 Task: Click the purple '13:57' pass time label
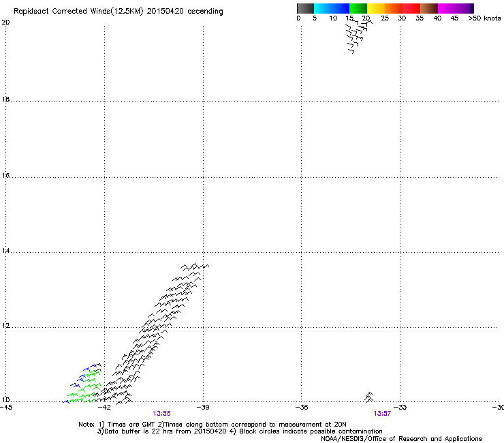click(382, 414)
